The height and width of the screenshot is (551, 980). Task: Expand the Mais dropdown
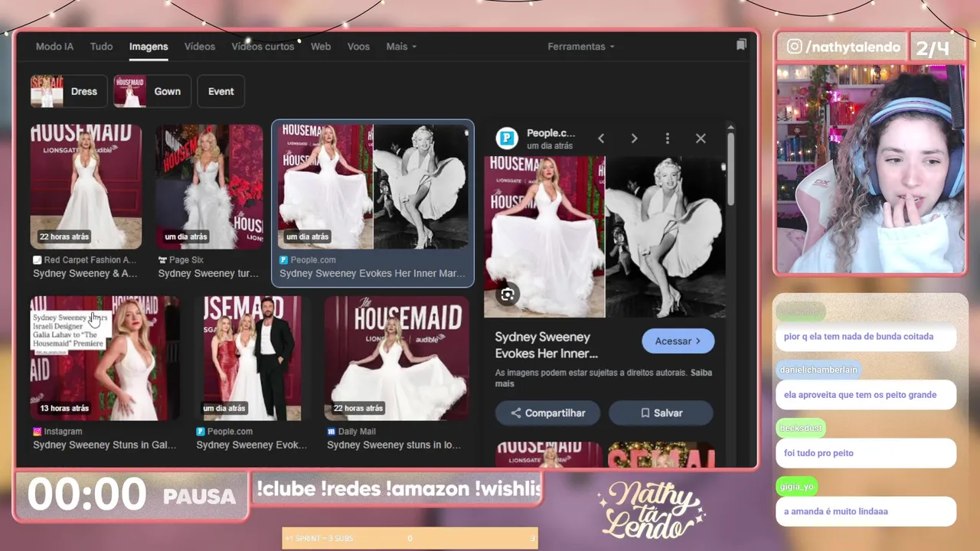click(401, 47)
